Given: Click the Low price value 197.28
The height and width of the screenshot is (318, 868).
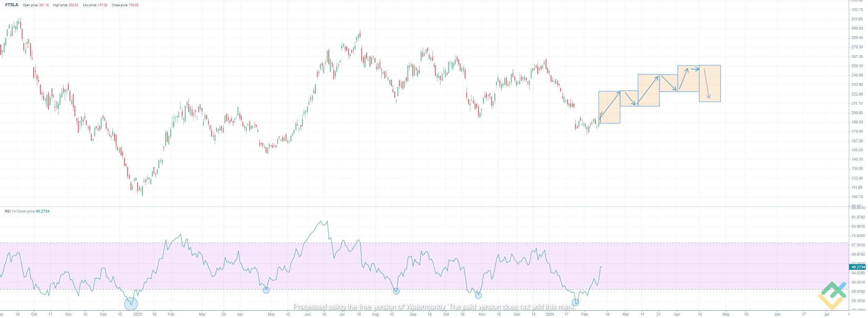Looking at the screenshot, I should click(x=102, y=5).
